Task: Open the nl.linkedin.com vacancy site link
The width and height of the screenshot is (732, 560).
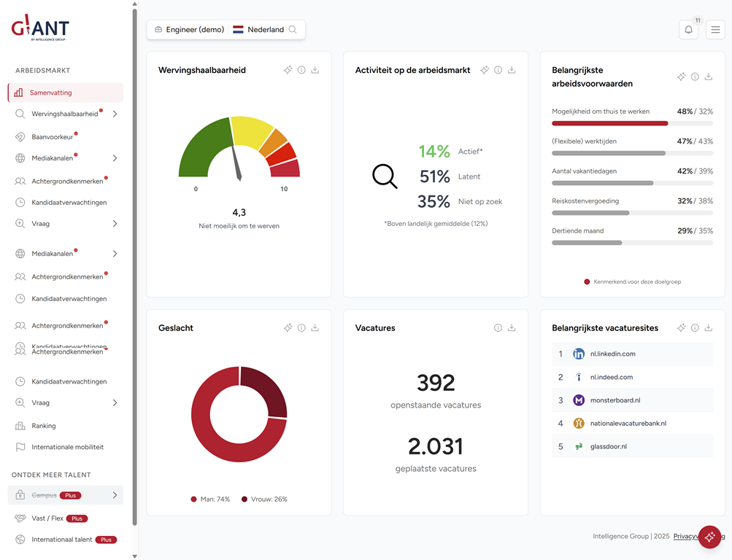Action: (612, 354)
